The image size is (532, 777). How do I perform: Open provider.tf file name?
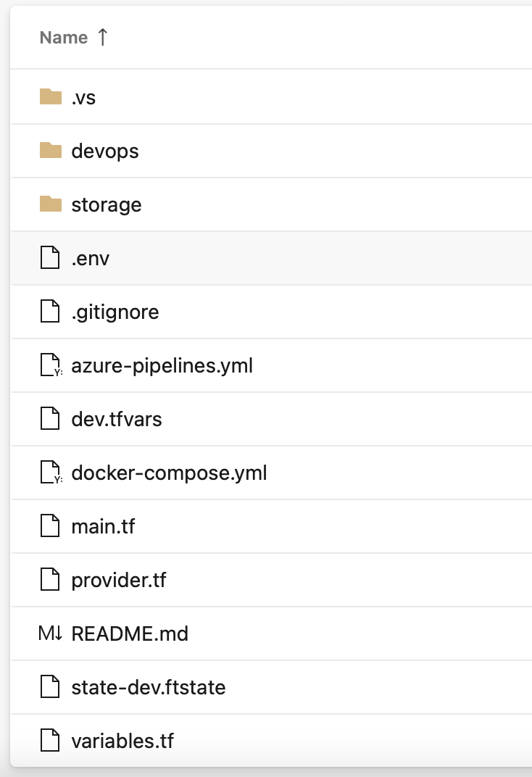[119, 580]
